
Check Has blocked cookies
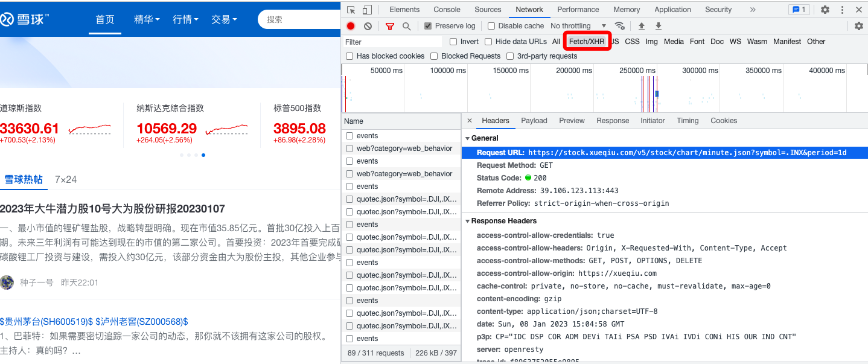pos(349,56)
